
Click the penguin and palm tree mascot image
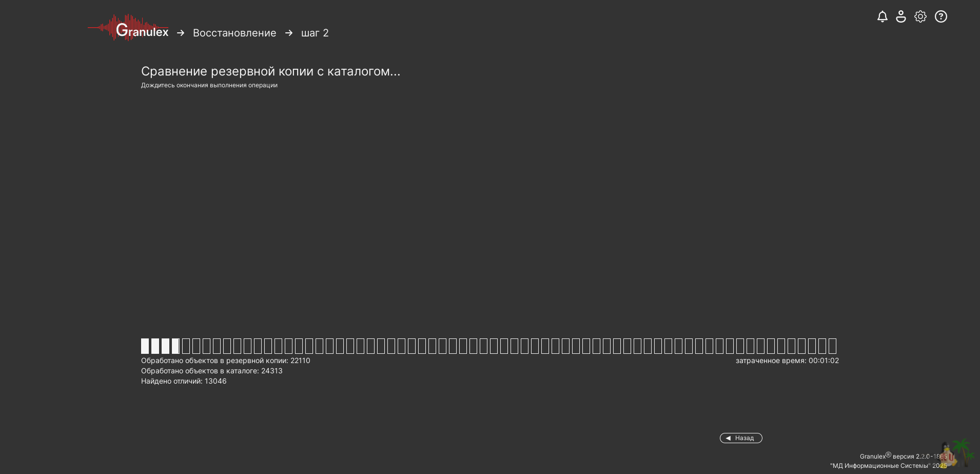[x=956, y=453]
